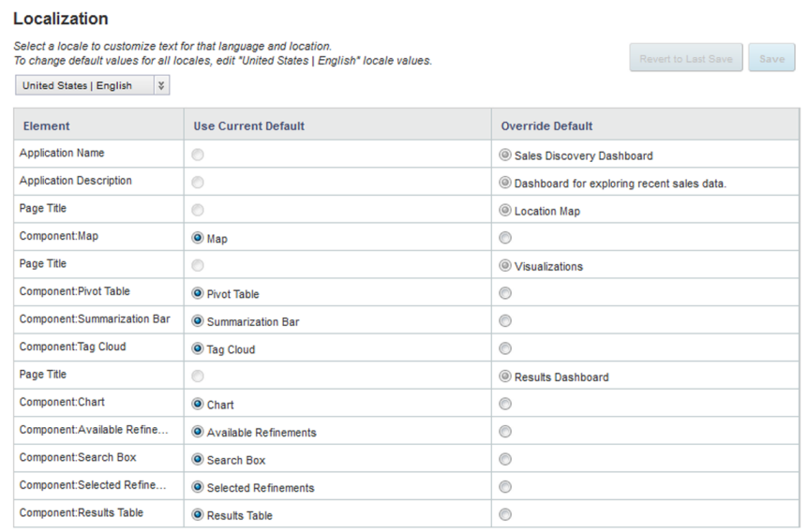Click the Override Default column header
Viewport: 807px width, 532px height.
pyautogui.click(x=546, y=126)
